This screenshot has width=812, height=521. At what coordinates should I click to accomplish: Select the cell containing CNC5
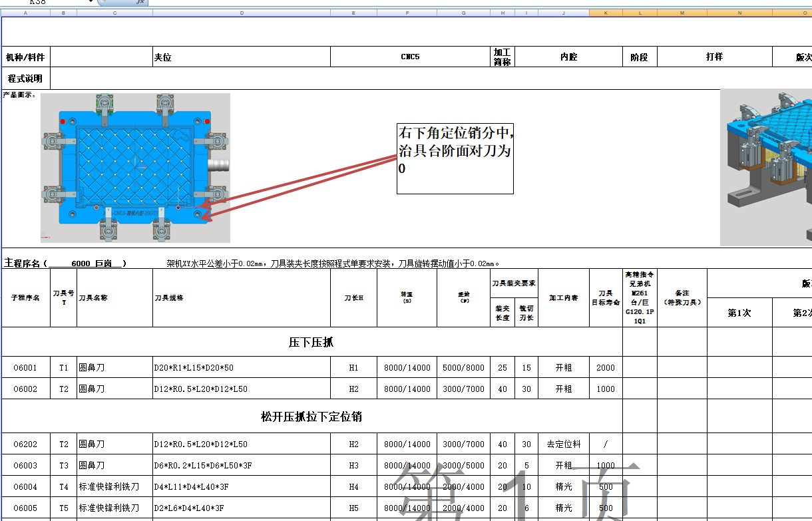click(x=409, y=57)
